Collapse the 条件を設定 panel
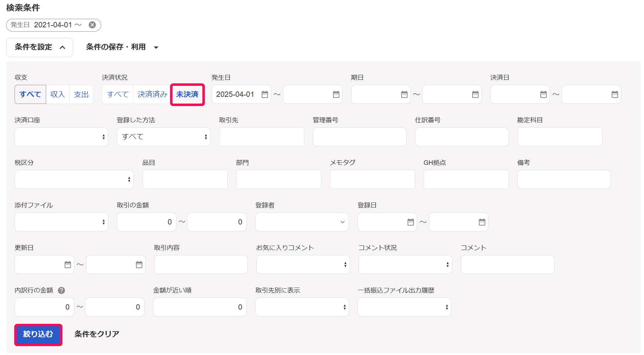The image size is (644, 355). [x=39, y=47]
